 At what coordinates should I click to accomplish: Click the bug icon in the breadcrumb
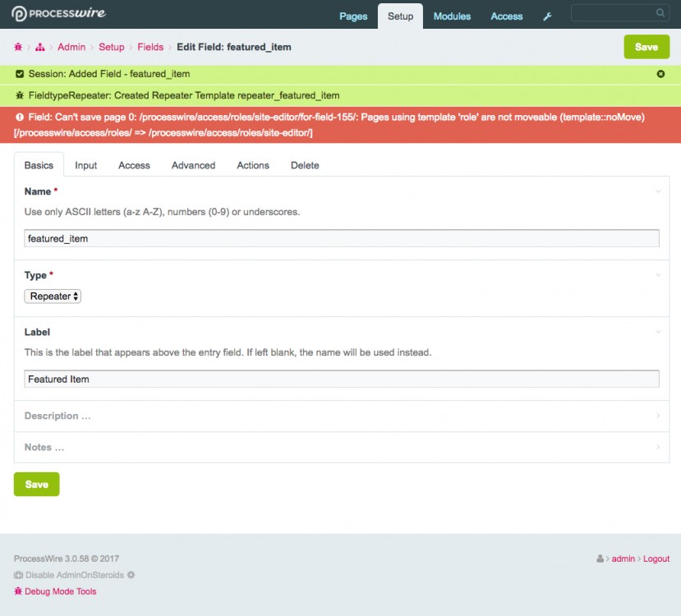tap(18, 47)
